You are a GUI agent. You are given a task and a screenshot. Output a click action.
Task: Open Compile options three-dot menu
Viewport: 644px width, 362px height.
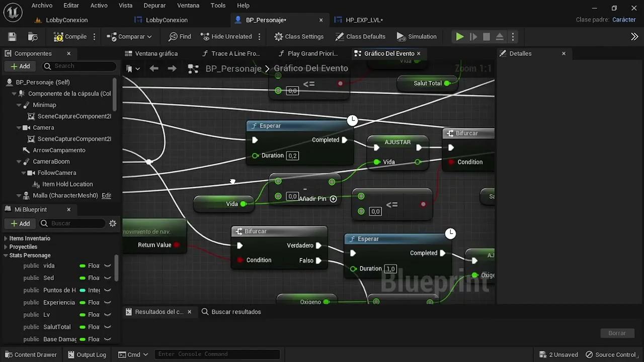94,37
